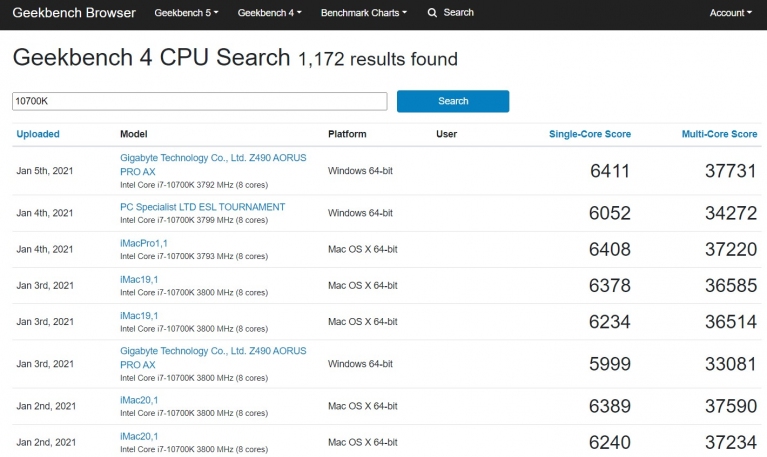
Task: Select the multi-core score 37590
Action: pyautogui.click(x=731, y=406)
